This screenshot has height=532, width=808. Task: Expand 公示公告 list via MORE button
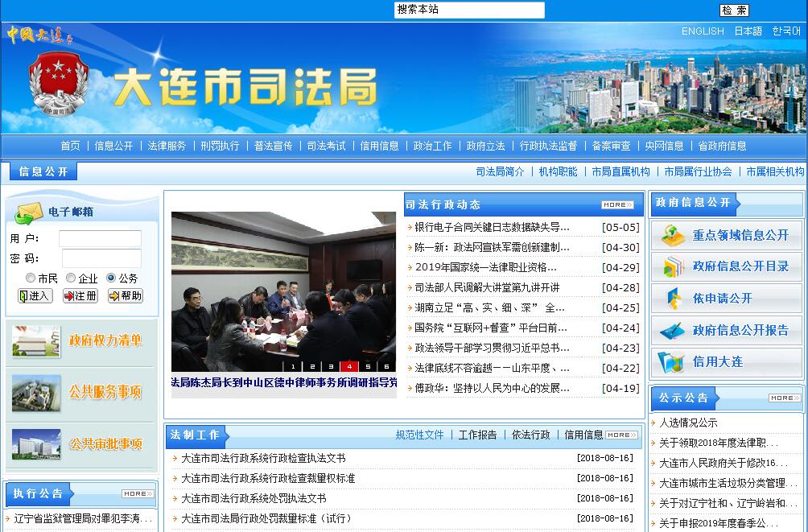pos(785,398)
